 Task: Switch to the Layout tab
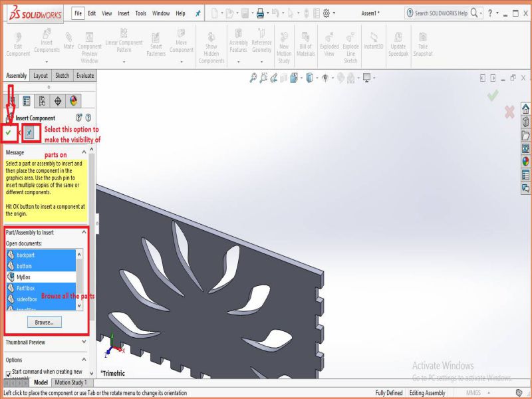coord(41,76)
